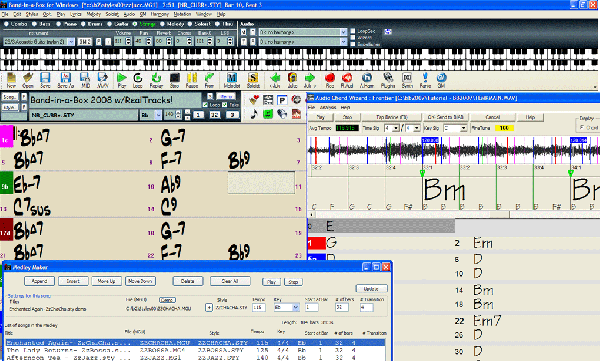Click the Append button in Medley Maker

39,281
